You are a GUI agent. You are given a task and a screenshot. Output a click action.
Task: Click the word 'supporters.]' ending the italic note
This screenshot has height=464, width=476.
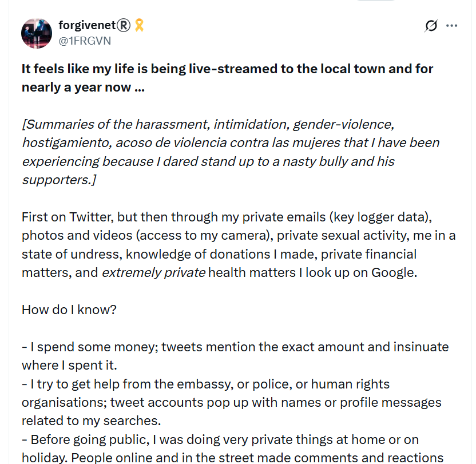(x=59, y=180)
